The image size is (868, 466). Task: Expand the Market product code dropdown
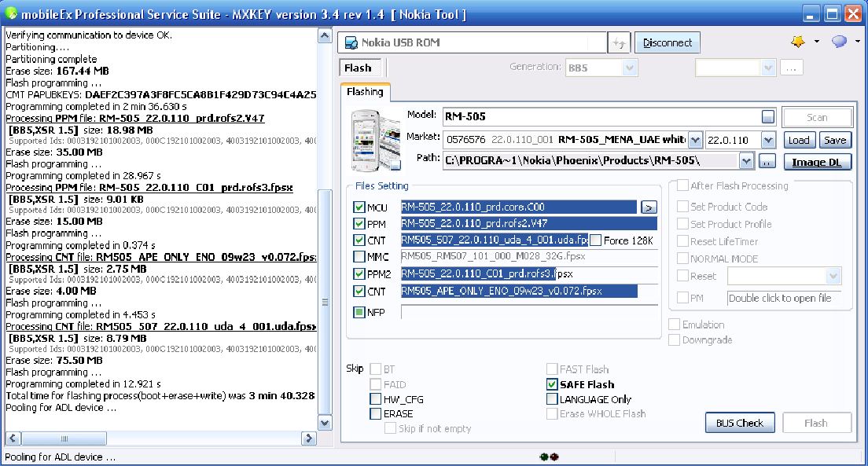pyautogui.click(x=695, y=140)
